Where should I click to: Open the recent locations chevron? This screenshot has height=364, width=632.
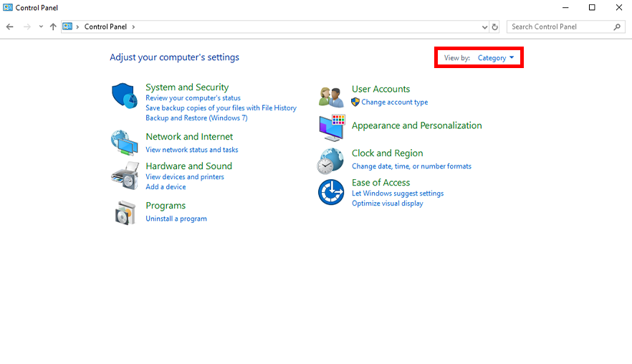click(x=41, y=27)
